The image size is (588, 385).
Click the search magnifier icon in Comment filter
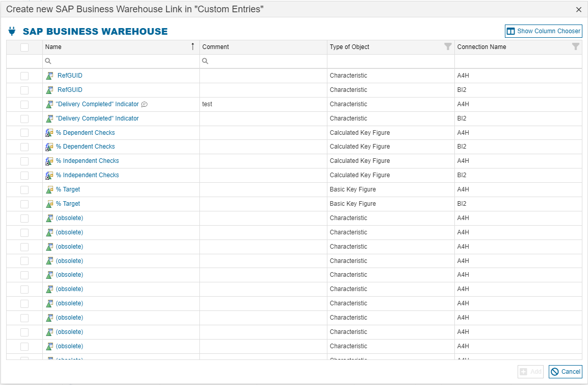coord(205,61)
